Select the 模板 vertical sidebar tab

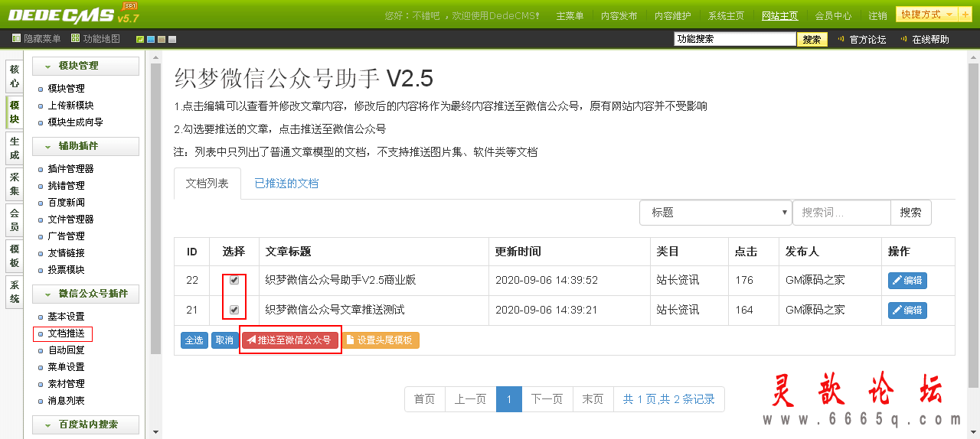15,256
